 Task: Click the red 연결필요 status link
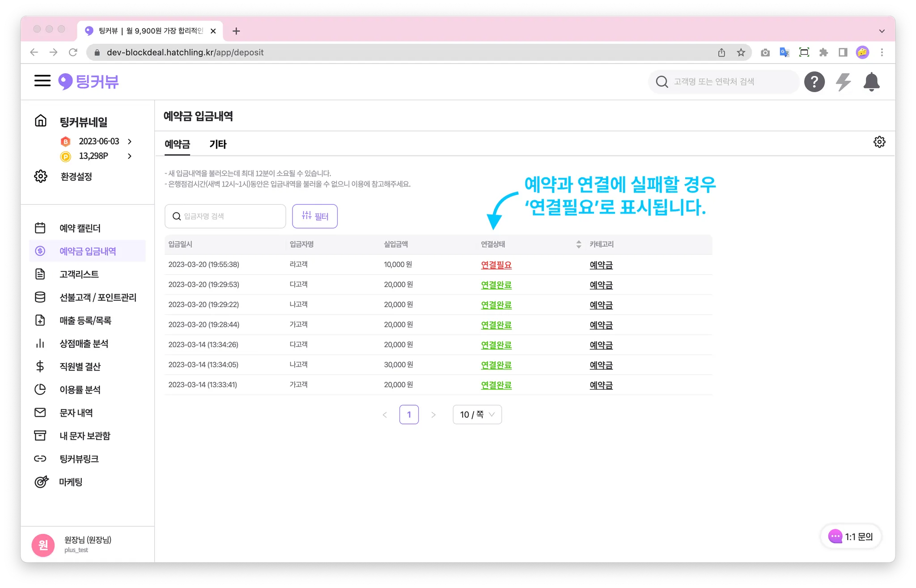[496, 265]
